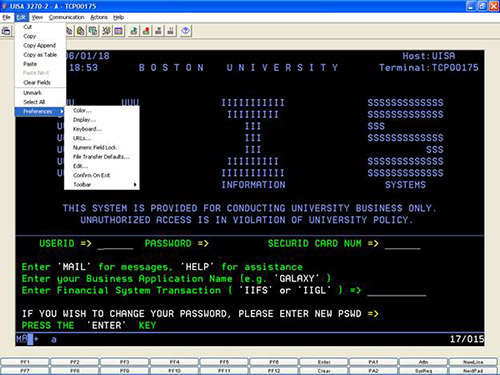Click the Financial System Transaction field
The height and width of the screenshot is (375, 500).
click(x=397, y=291)
